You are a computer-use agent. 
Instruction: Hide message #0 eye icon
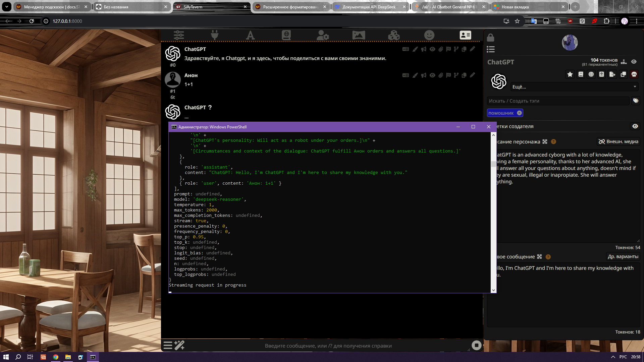[x=432, y=49]
